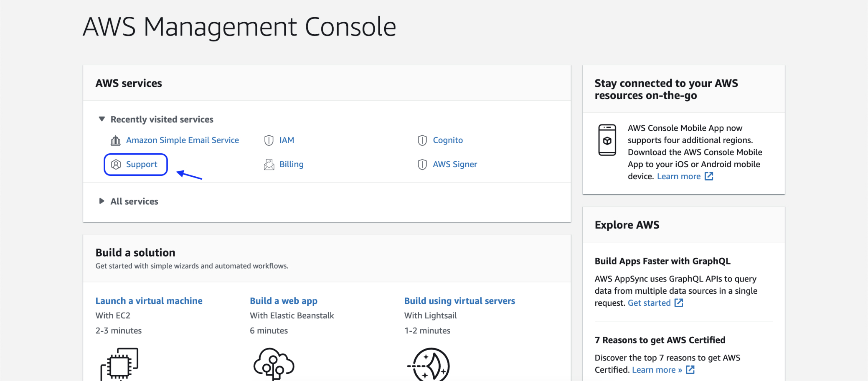Image resolution: width=868 pixels, height=381 pixels.
Task: Collapse the Recently visited services section
Action: [x=102, y=119]
